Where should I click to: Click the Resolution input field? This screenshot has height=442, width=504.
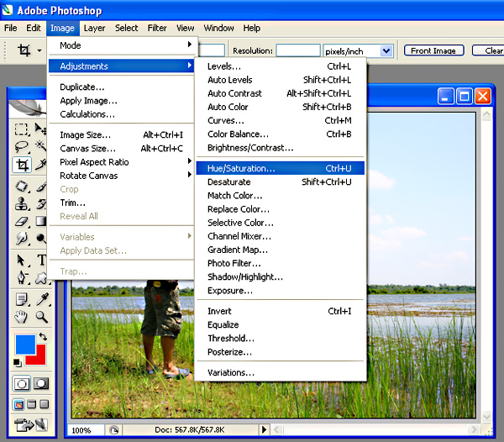pos(298,50)
